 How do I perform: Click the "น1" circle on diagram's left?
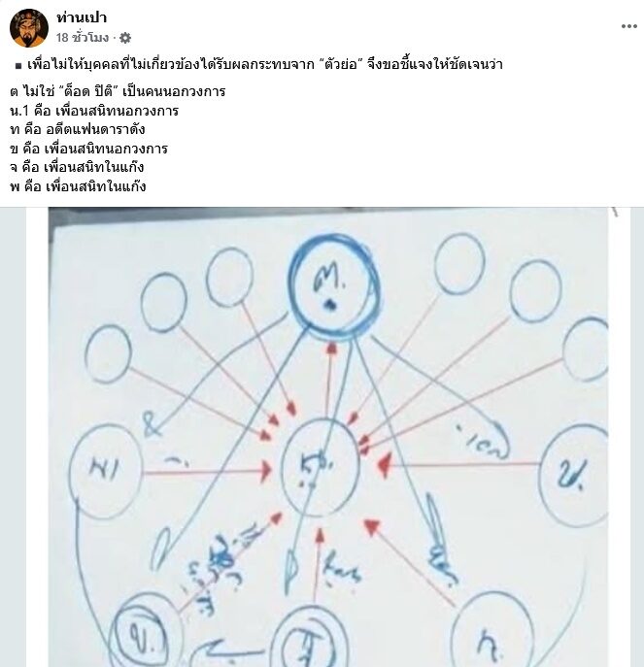click(x=106, y=471)
